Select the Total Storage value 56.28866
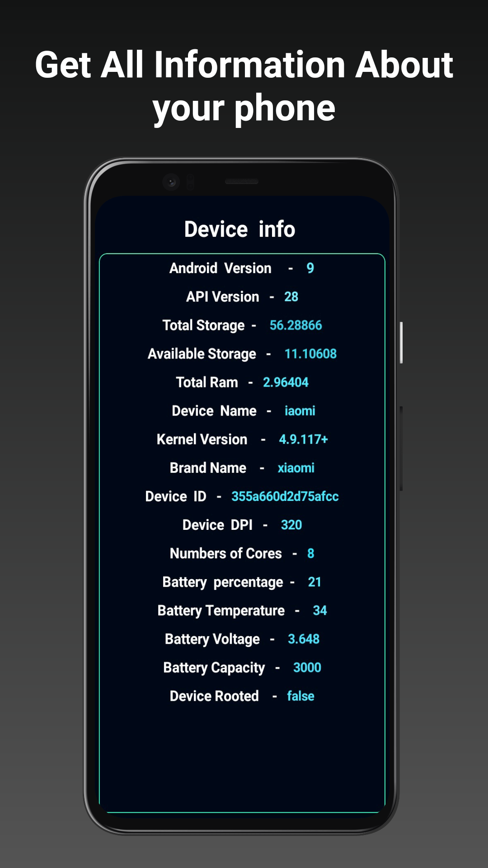This screenshot has height=868, width=488. [x=296, y=325]
